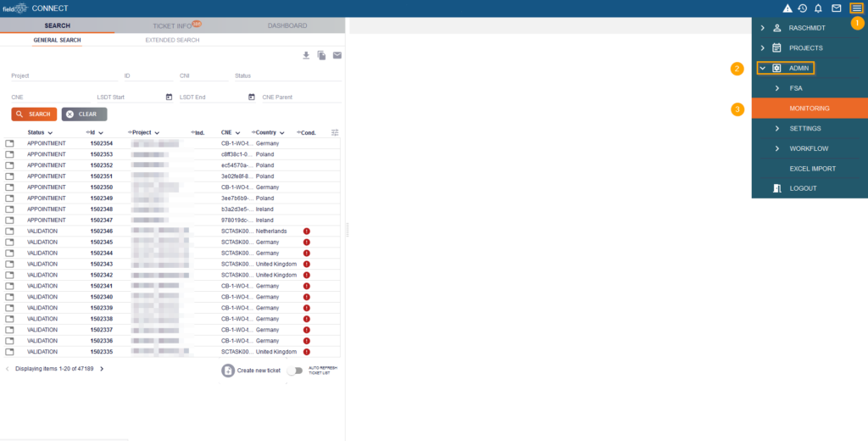Screen dimensions: 868x441
Task: Go to previous page of ticket results
Action: coord(7,368)
